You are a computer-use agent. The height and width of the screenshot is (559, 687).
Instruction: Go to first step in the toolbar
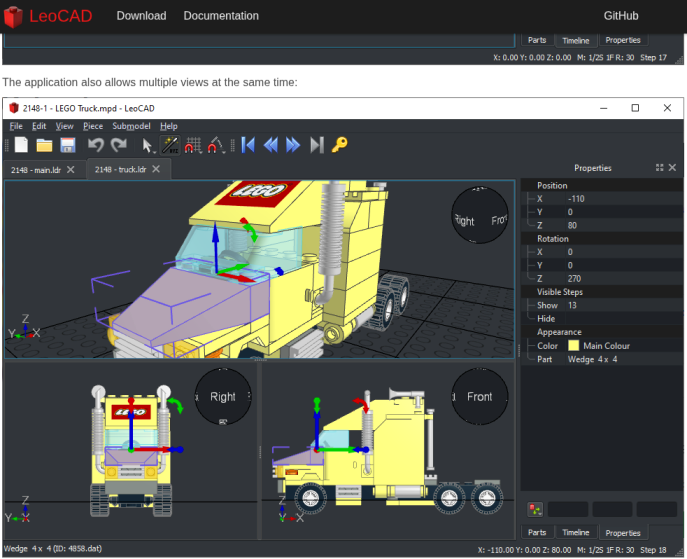pyautogui.click(x=248, y=145)
